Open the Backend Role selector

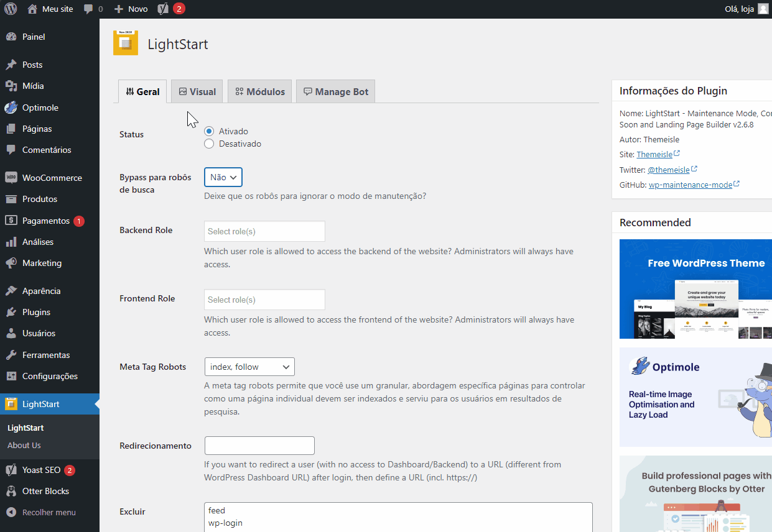pyautogui.click(x=264, y=231)
